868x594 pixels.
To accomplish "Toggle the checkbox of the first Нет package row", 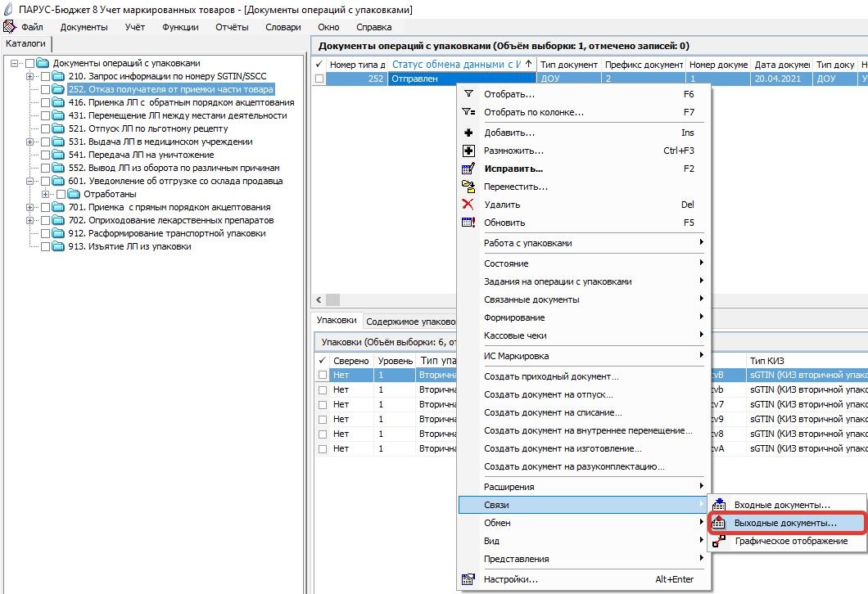I will pos(323,375).
